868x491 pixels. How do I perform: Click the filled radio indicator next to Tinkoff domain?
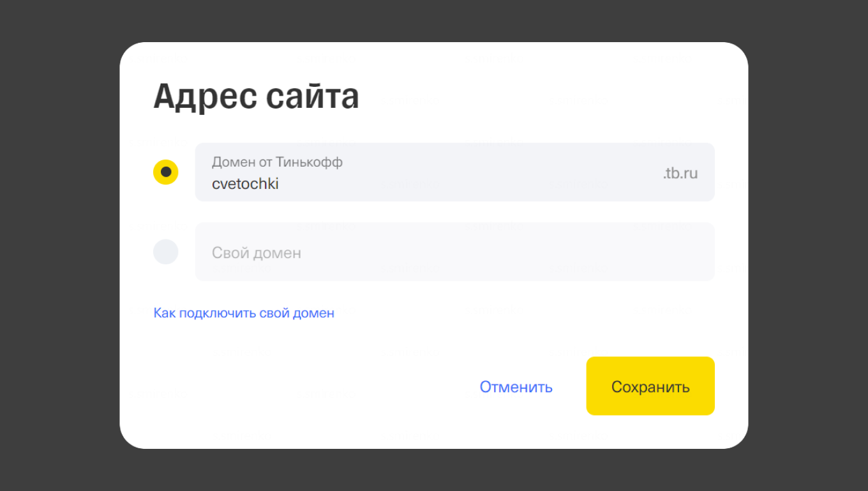coord(165,172)
